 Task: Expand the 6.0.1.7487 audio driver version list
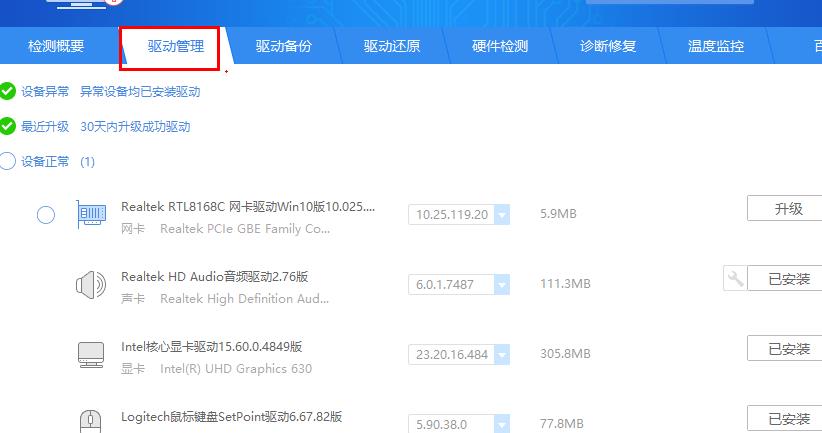pyautogui.click(x=501, y=284)
